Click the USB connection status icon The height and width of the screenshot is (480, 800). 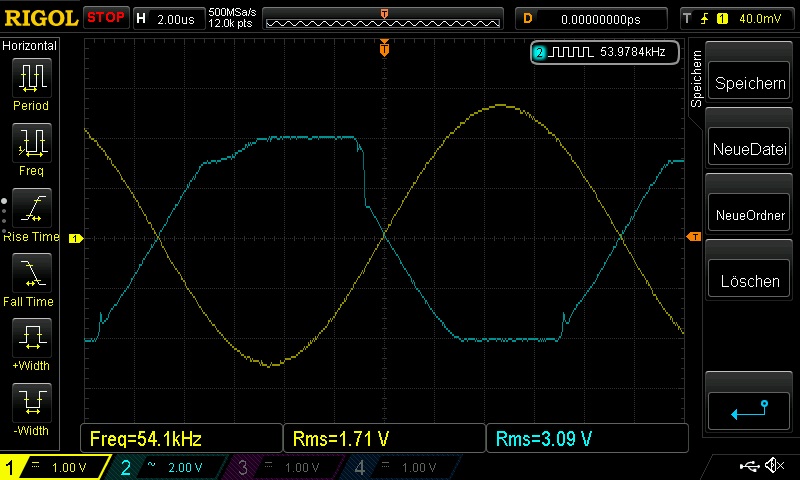(x=749, y=465)
